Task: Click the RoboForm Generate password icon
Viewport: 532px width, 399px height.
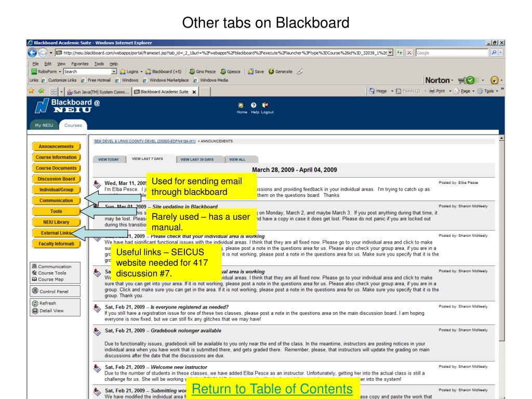Action: 271,72
